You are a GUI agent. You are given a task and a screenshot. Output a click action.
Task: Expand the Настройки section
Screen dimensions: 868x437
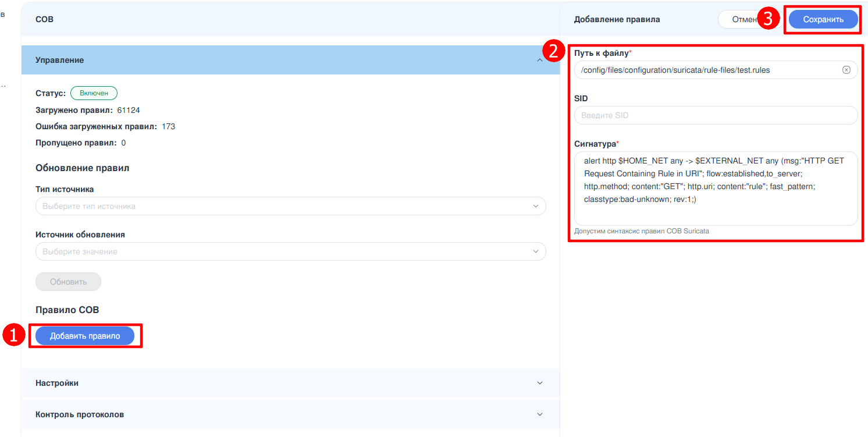pos(539,383)
